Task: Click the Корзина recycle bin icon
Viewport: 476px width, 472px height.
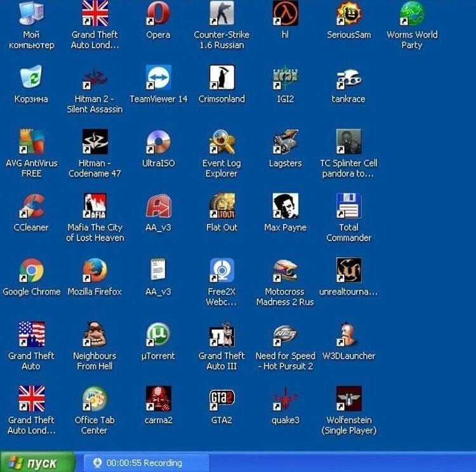Action: click(31, 77)
